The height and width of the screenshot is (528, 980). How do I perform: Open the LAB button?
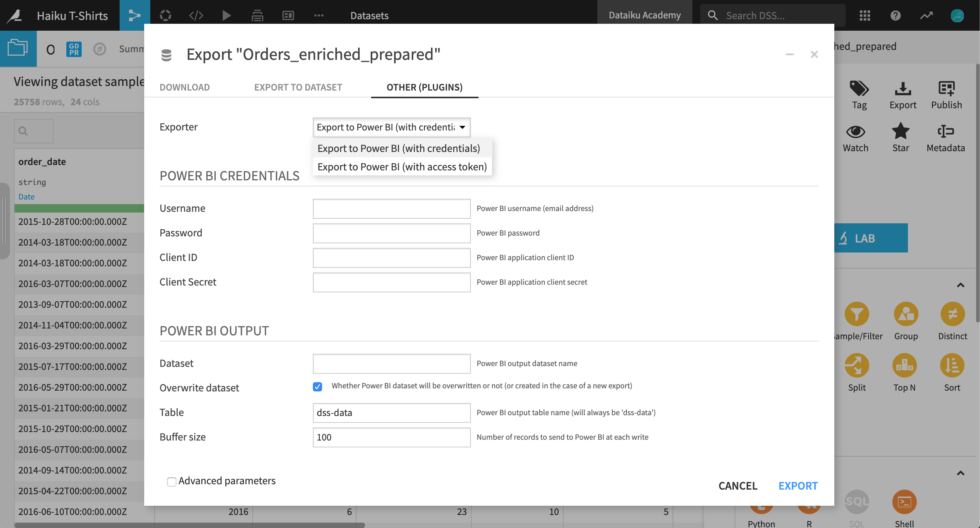point(871,238)
